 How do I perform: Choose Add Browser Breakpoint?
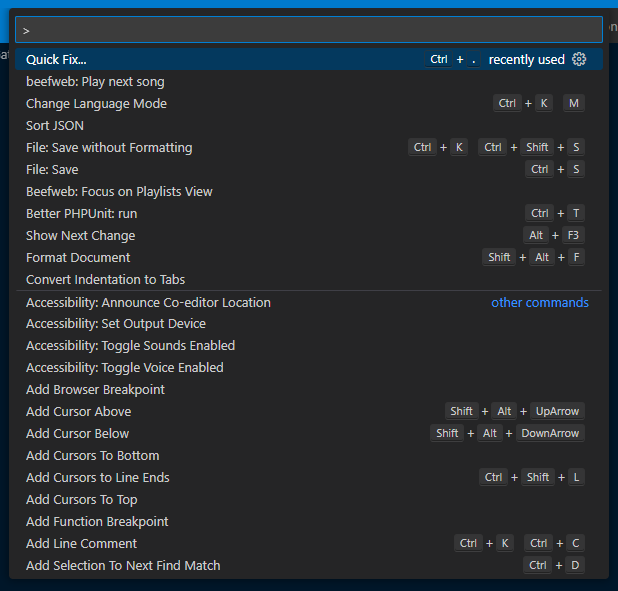[x=95, y=390]
